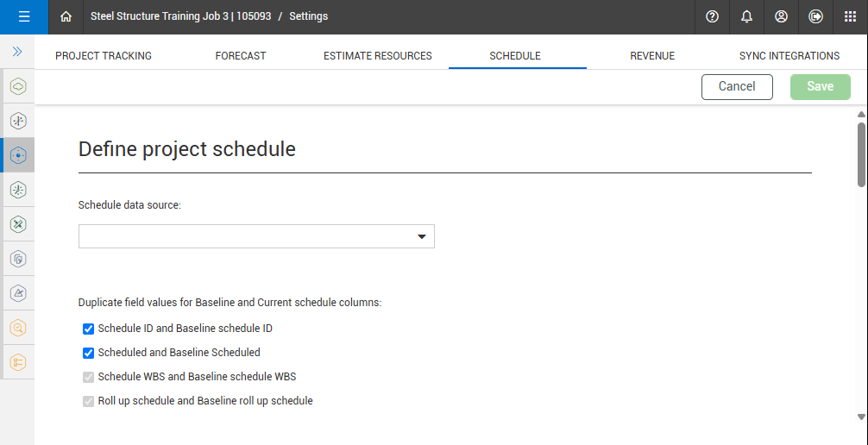This screenshot has height=445, width=868.
Task: Click the Cancel button
Action: 737,86
